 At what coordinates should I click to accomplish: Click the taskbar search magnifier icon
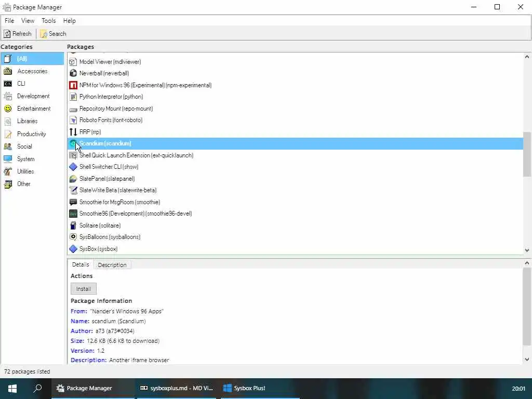(x=37, y=388)
